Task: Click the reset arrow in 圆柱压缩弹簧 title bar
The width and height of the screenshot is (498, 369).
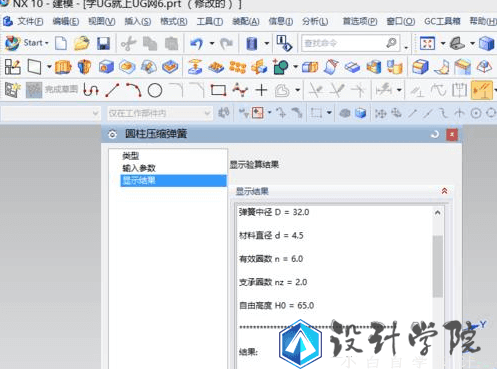Action: pyautogui.click(x=434, y=135)
